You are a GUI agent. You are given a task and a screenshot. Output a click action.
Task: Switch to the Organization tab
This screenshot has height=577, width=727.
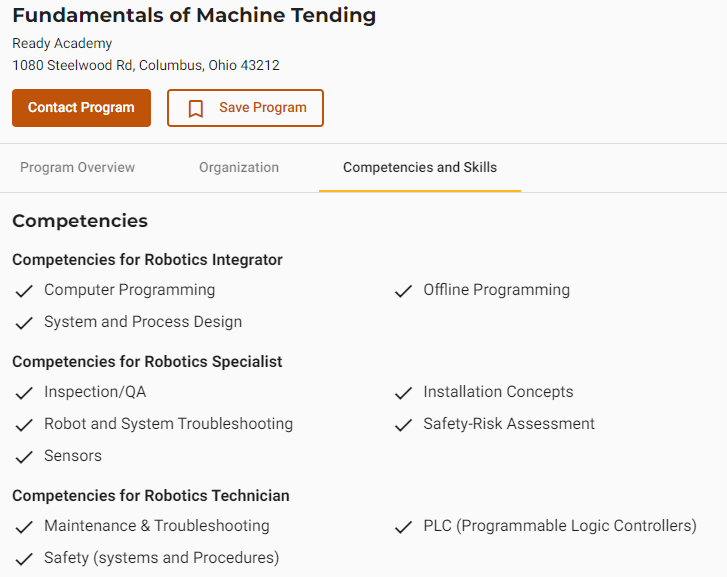[x=239, y=167]
